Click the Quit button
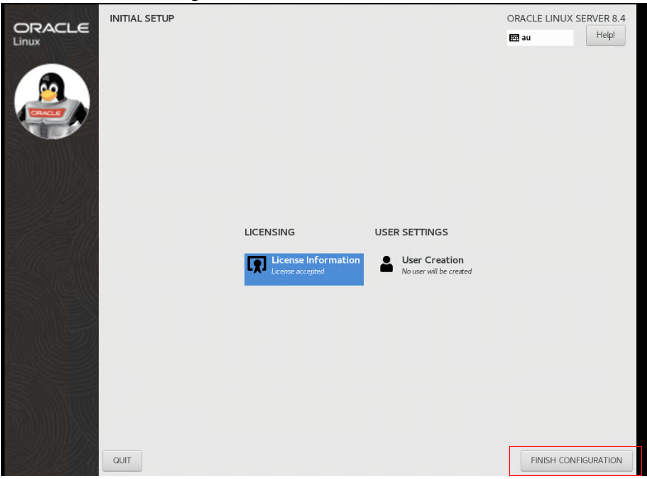The image size is (647, 479). (x=122, y=460)
